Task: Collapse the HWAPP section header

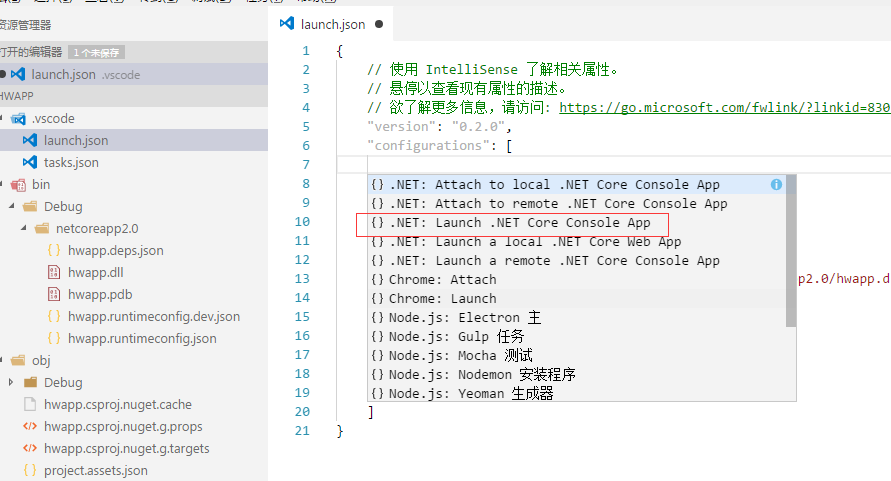Action: pos(134,96)
